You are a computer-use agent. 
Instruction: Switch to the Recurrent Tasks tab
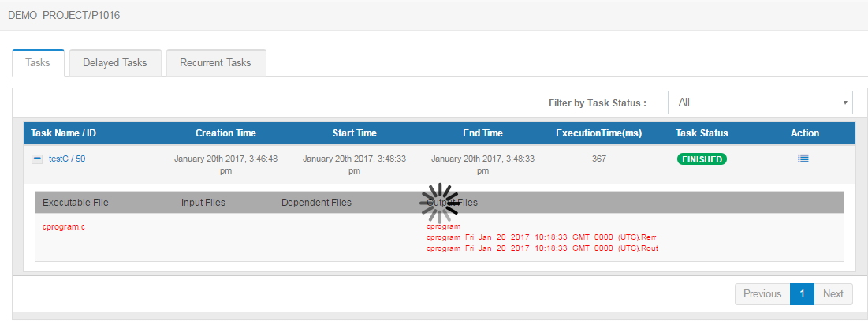pyautogui.click(x=215, y=62)
